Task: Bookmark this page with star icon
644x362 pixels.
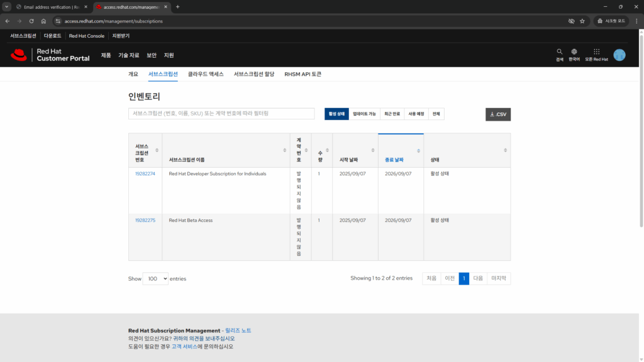Action: (x=582, y=21)
